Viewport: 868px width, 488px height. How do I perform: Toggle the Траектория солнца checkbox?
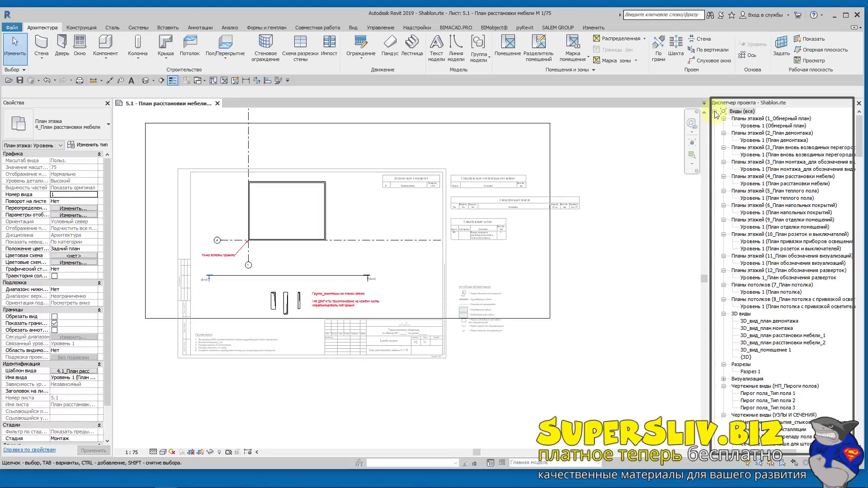(54, 276)
